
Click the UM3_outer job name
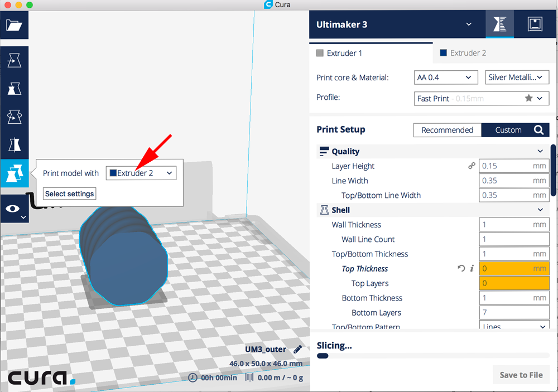click(x=266, y=349)
